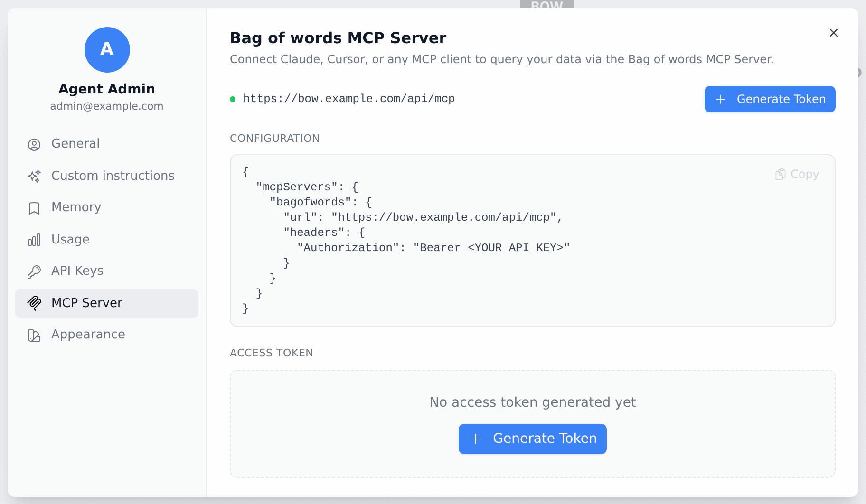Click the "Authorization" line in the config

click(433, 248)
